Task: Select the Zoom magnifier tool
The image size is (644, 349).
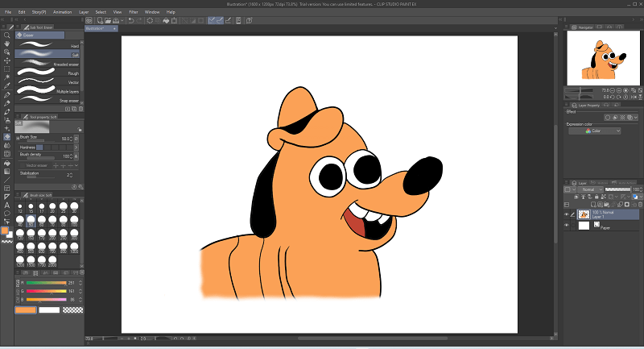Action: pyautogui.click(x=7, y=35)
